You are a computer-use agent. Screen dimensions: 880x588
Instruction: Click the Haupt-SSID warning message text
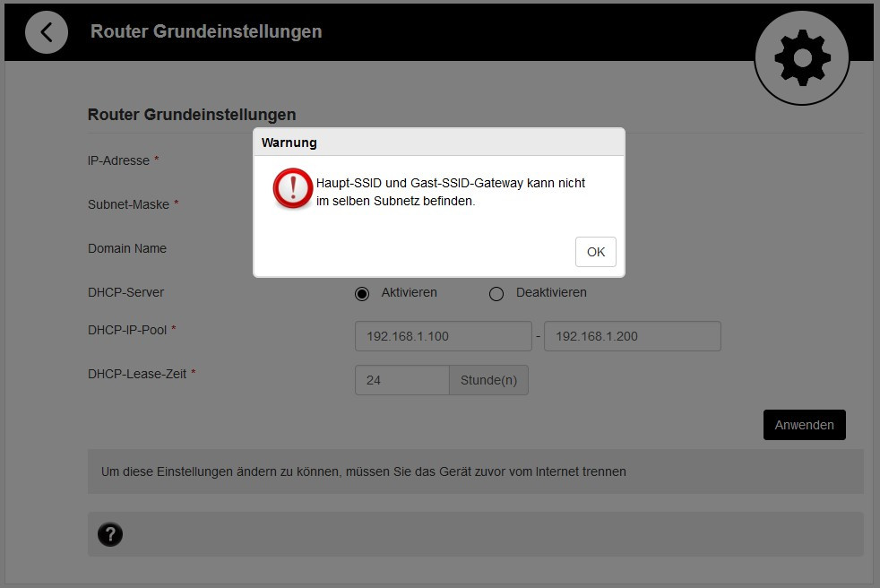(450, 192)
